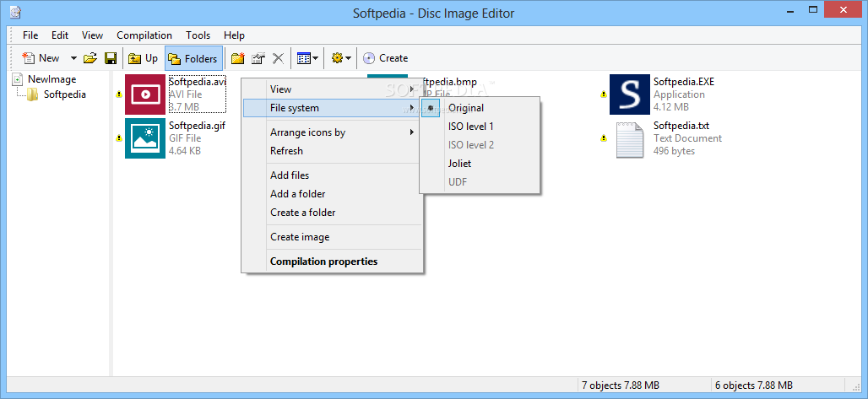868x399 pixels.
Task: Open the dropdown arrow next to New
Action: [x=73, y=58]
